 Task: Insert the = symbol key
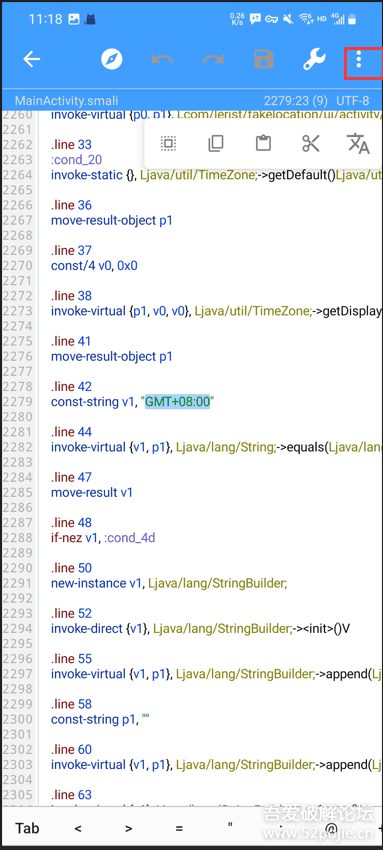tap(179, 828)
